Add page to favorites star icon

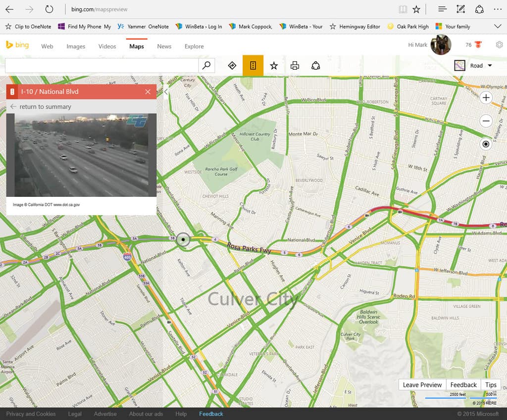pos(416,9)
